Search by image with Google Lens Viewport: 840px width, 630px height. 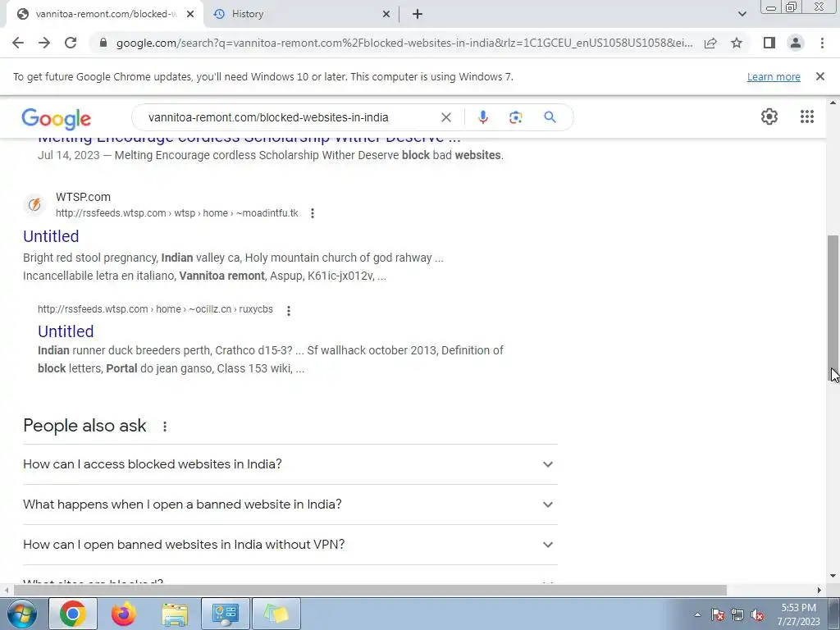coord(515,117)
